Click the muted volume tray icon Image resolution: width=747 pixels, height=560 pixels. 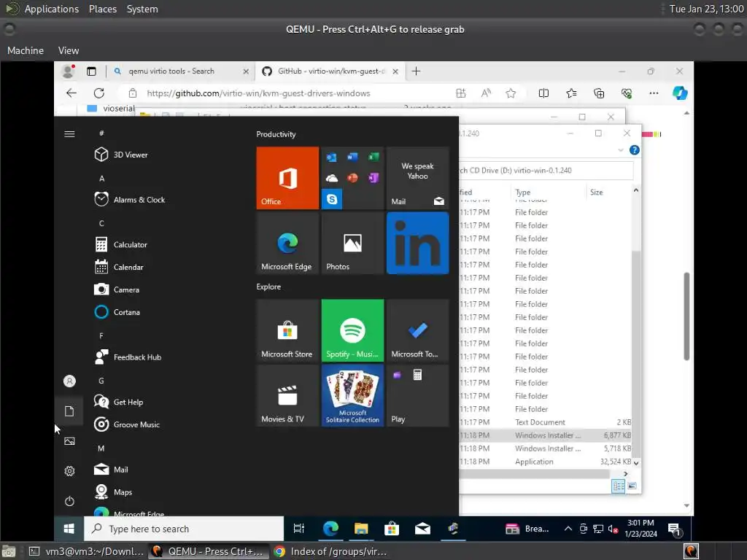pos(613,529)
